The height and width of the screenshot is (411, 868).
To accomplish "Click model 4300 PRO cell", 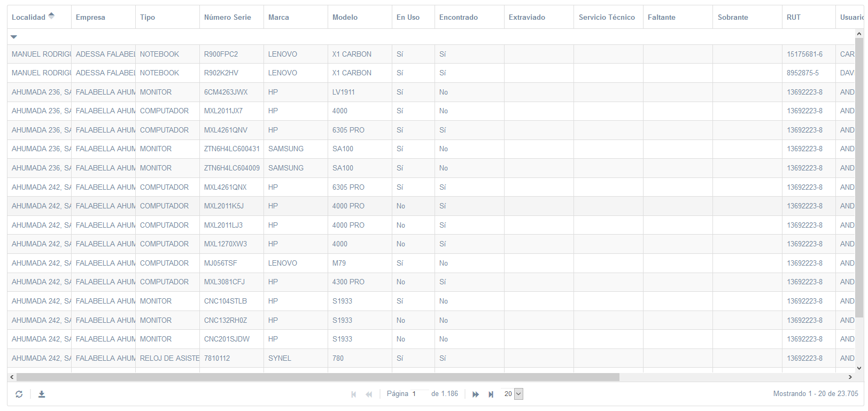I will [360, 282].
